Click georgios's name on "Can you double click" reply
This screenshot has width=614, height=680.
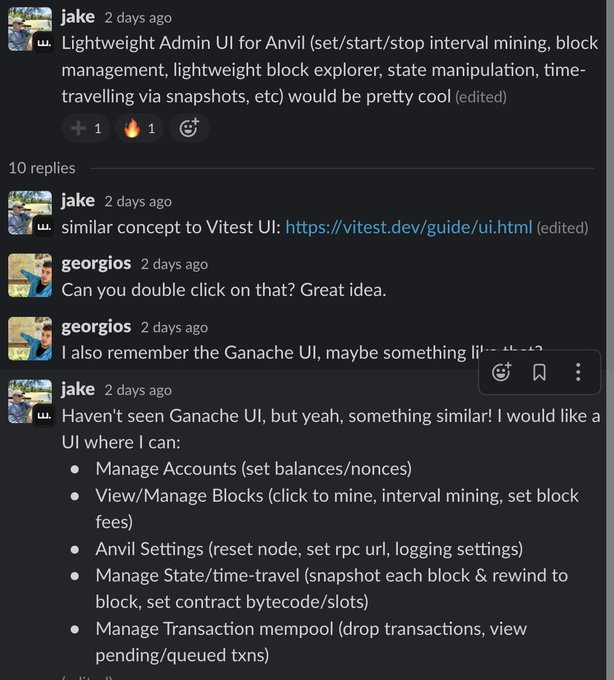pos(96,263)
